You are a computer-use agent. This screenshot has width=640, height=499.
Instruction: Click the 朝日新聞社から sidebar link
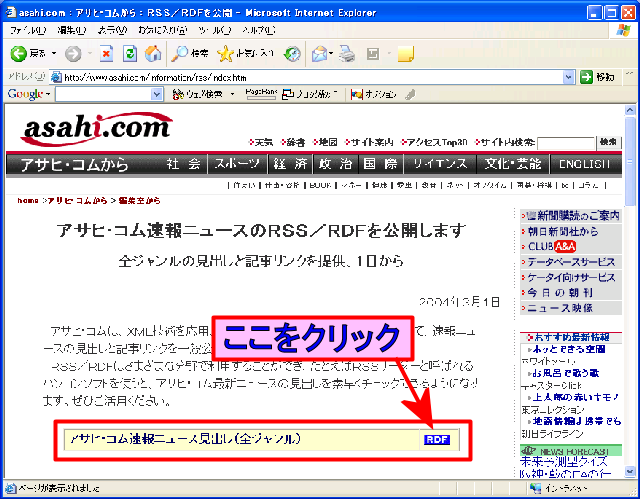[563, 231]
